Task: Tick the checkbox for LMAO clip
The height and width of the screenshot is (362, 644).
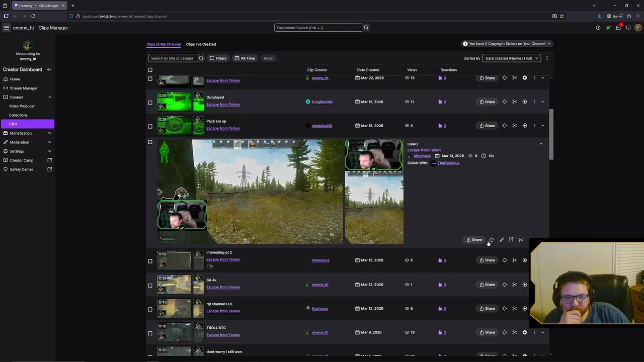Action: pos(150,142)
